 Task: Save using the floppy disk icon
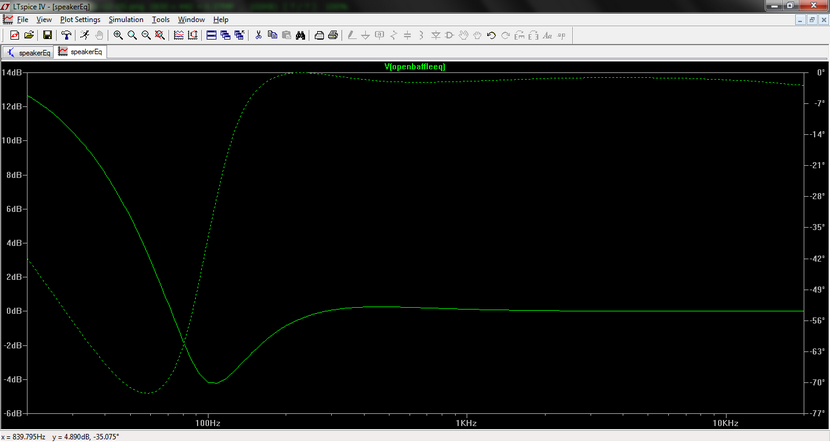click(47, 35)
